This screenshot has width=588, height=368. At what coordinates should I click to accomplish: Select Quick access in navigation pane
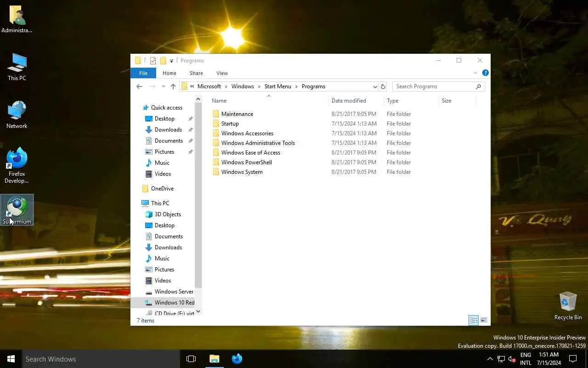point(166,108)
